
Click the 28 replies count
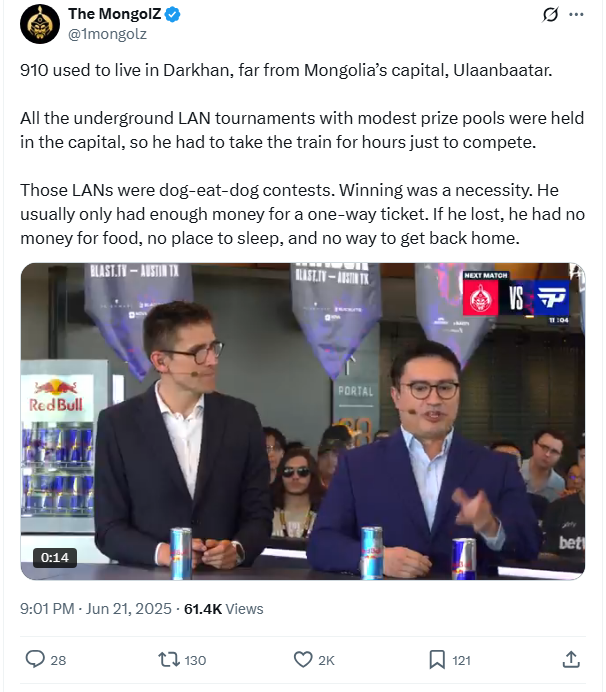tap(58, 660)
